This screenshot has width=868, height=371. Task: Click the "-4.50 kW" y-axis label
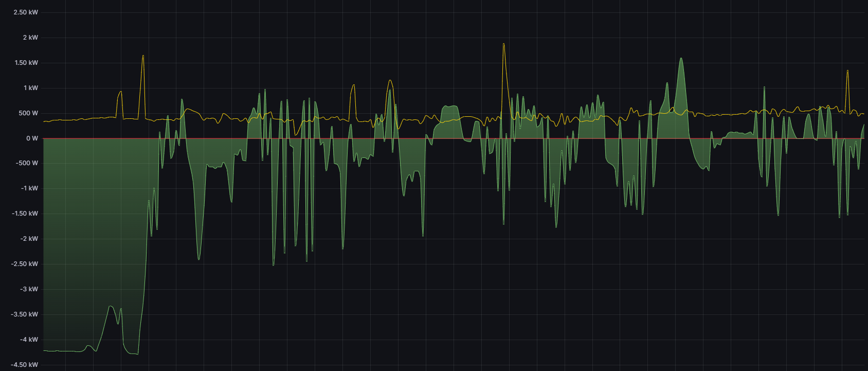[x=25, y=365]
